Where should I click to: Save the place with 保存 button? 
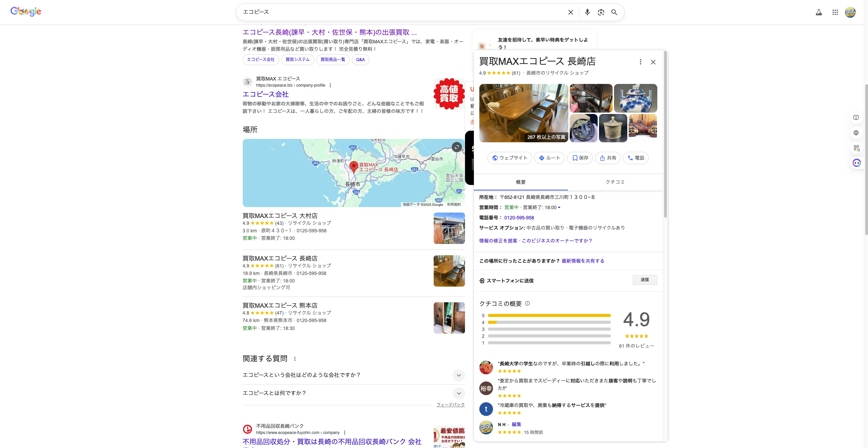click(580, 158)
